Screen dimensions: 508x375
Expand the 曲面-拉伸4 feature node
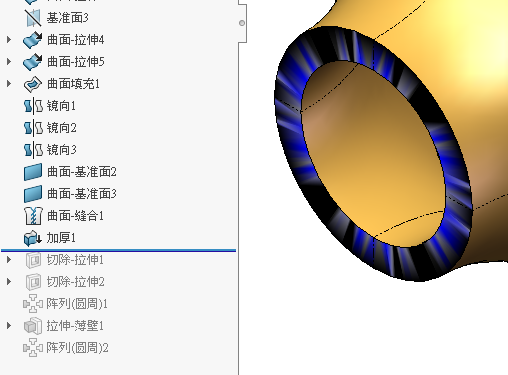[9, 40]
